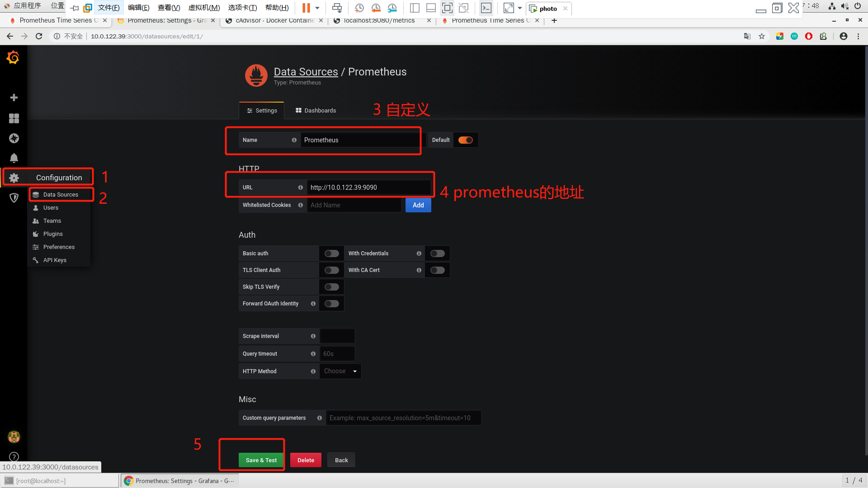The image size is (868, 488).
Task: Toggle Skip TLS Verify switch
Action: point(331,287)
